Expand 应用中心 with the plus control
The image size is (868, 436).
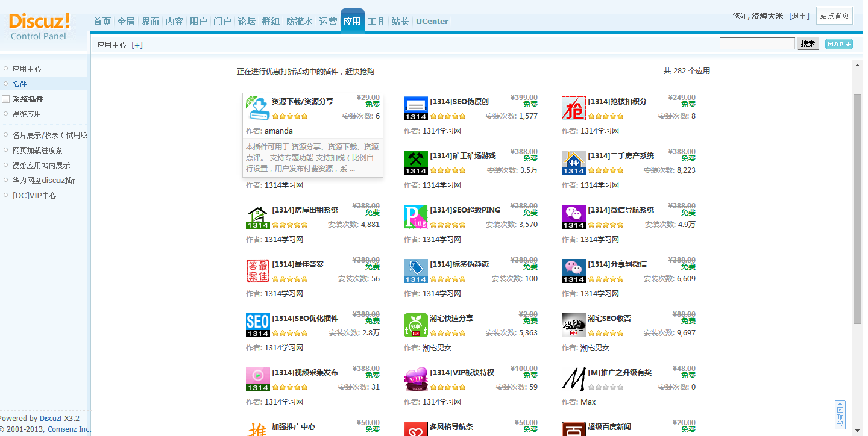click(x=137, y=44)
